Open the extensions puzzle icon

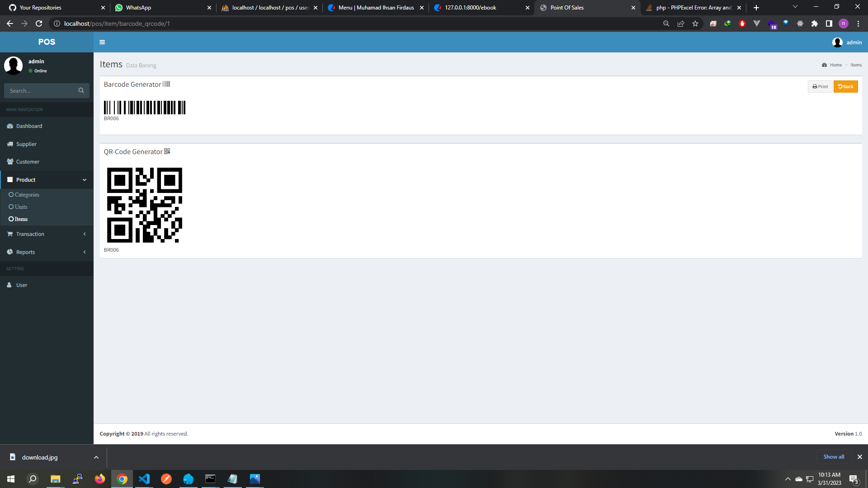(814, 23)
